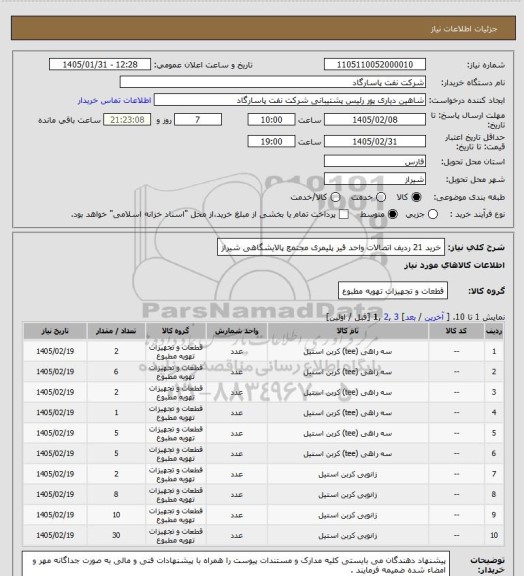This screenshot has width=524, height=576.
Task: Go to the آخرین page link
Action: click(434, 317)
